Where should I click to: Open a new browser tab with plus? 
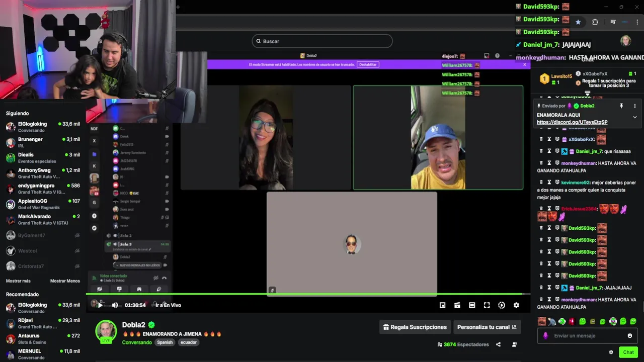178,7
